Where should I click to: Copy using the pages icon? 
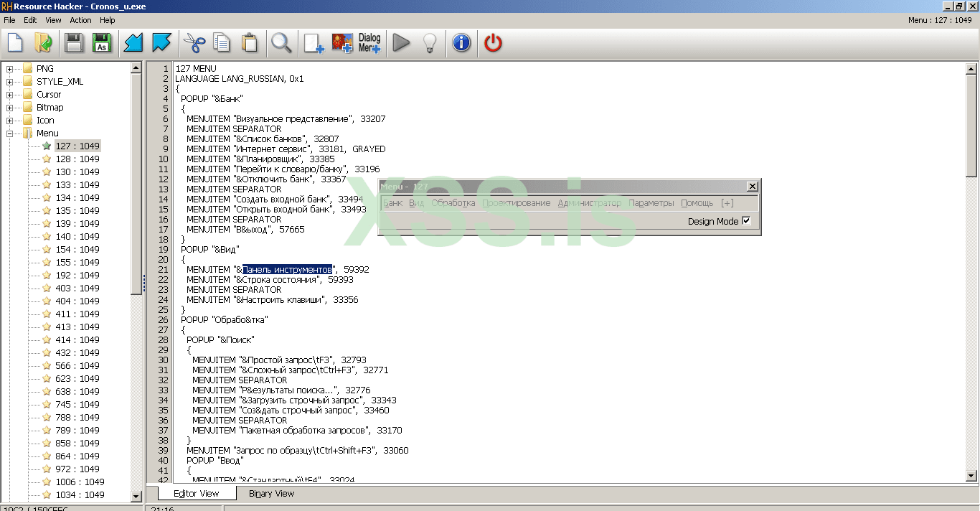tap(222, 43)
